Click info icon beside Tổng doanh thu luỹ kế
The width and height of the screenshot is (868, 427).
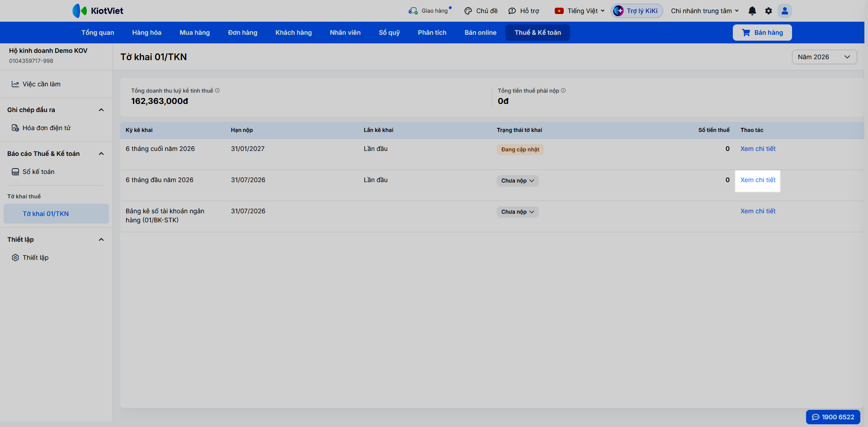pyautogui.click(x=217, y=90)
